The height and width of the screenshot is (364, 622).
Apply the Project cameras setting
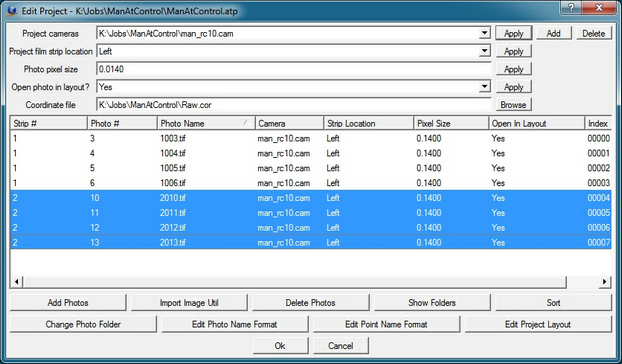tap(513, 34)
